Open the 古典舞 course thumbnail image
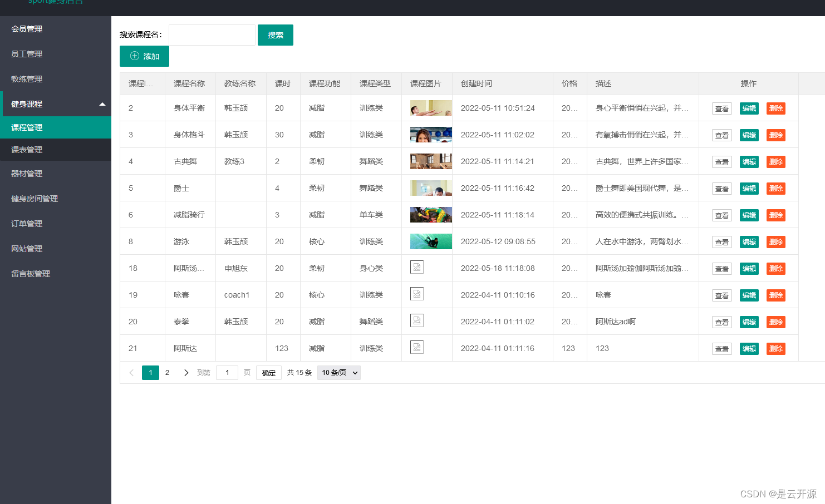This screenshot has height=504, width=825. click(431, 161)
